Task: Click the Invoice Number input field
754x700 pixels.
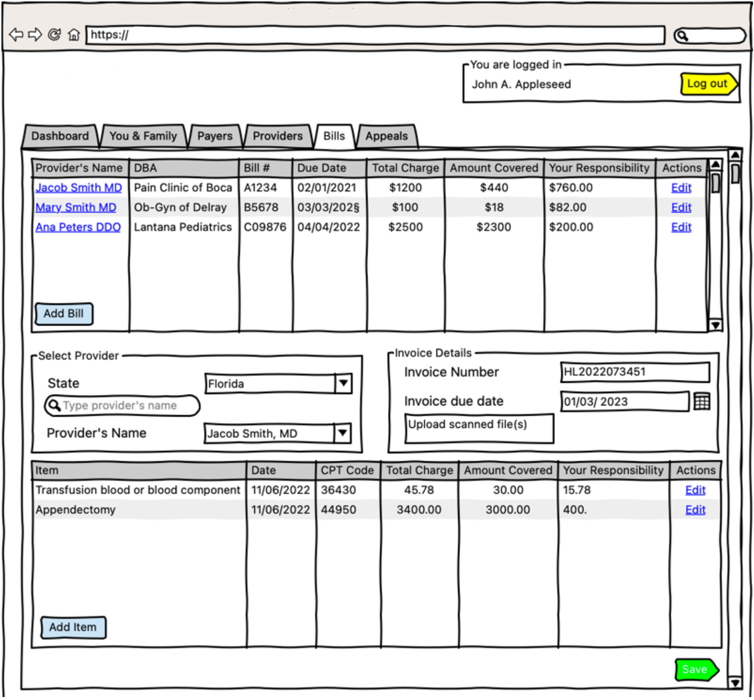Action: pos(635,372)
